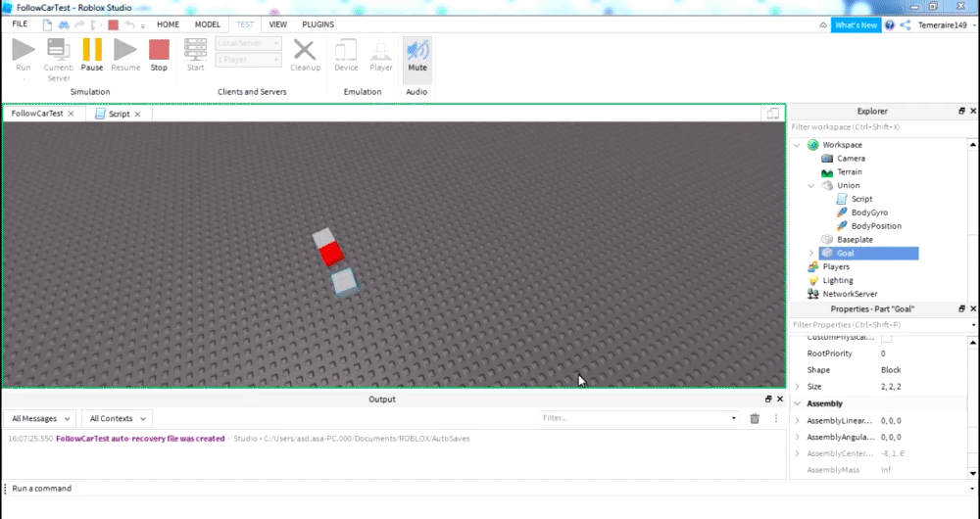
Task: Toggle the CustomPhysical... checkbox
Action: pyautogui.click(x=886, y=338)
